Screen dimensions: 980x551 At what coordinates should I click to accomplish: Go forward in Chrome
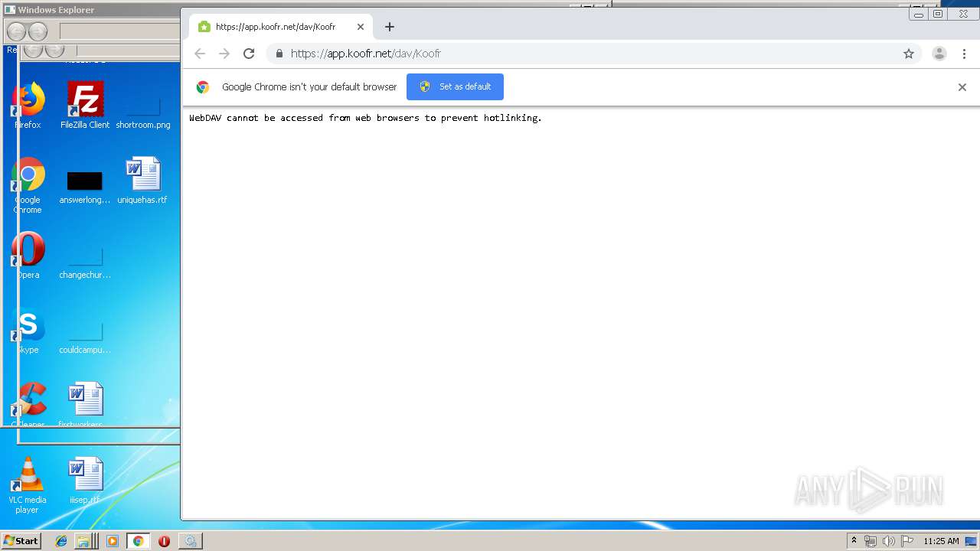pos(224,54)
